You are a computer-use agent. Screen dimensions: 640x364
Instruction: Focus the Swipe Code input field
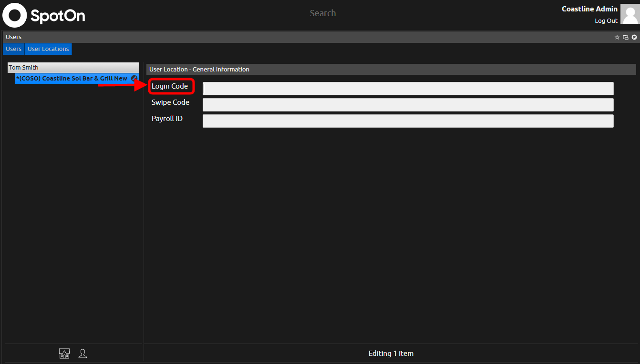(408, 105)
